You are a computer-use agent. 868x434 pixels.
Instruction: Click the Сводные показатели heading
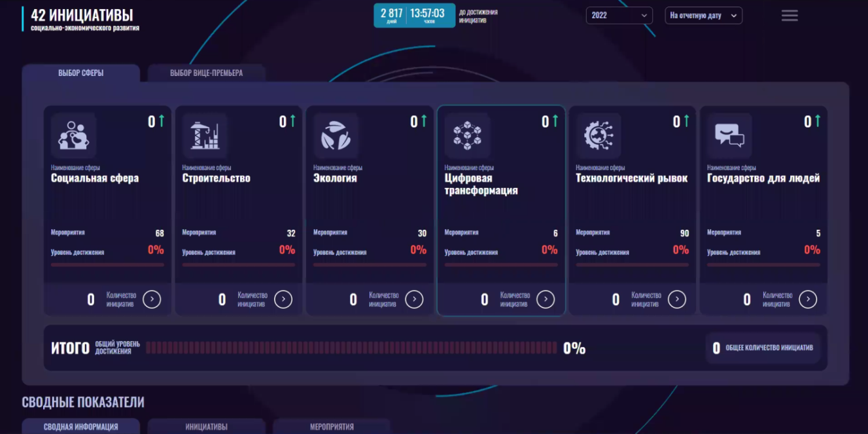83,402
